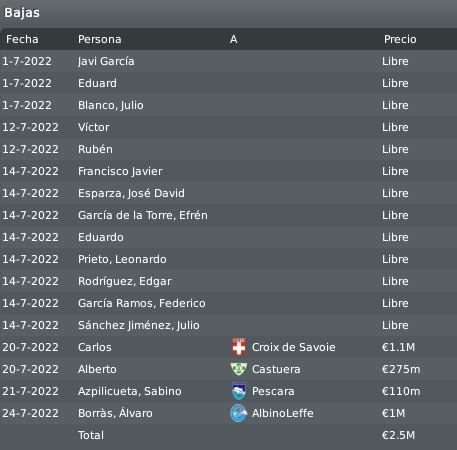Sort by the Precio column header

pyautogui.click(x=400, y=39)
